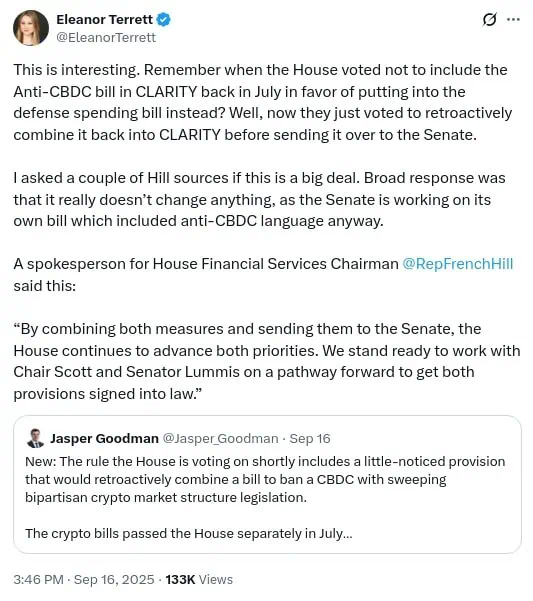Click the blue verified badge

[164, 19]
